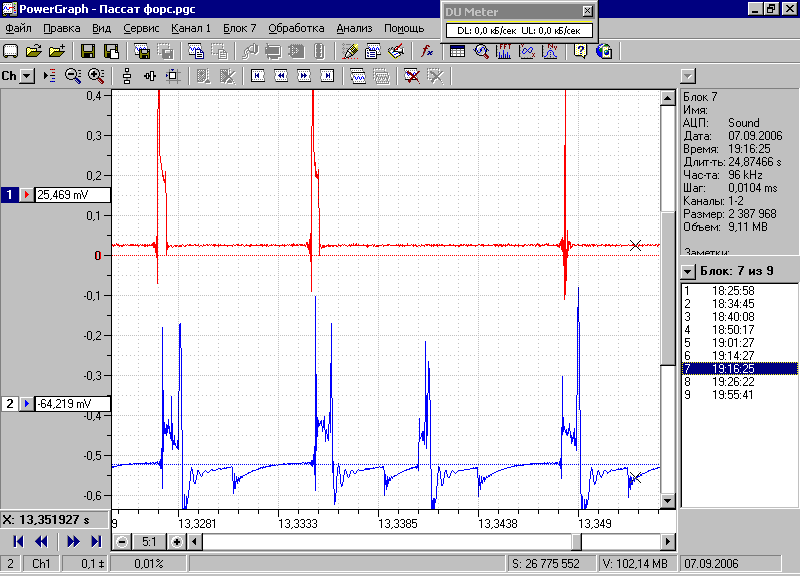The width and height of the screenshot is (800, 576).
Task: Open the fx functions tool
Action: tap(427, 51)
